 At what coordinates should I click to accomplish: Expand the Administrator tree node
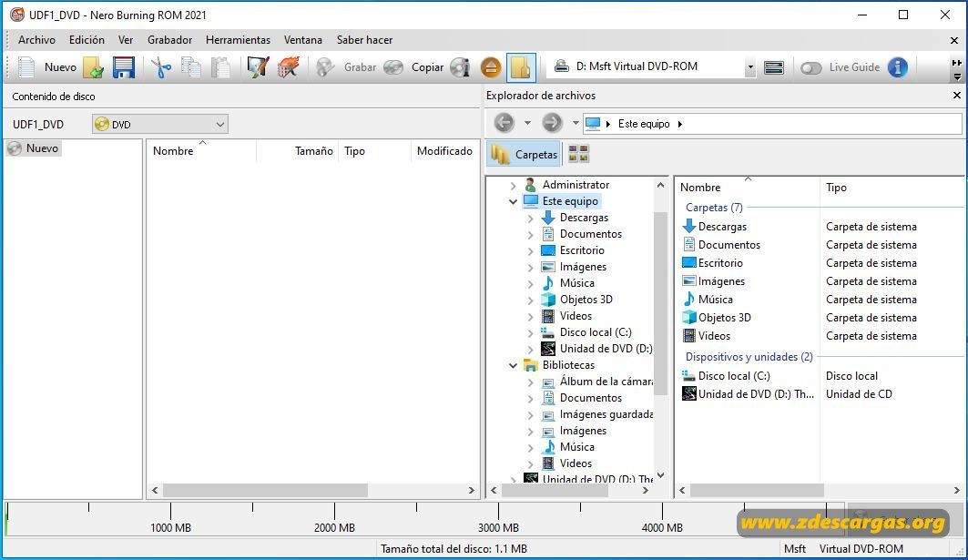coord(513,185)
